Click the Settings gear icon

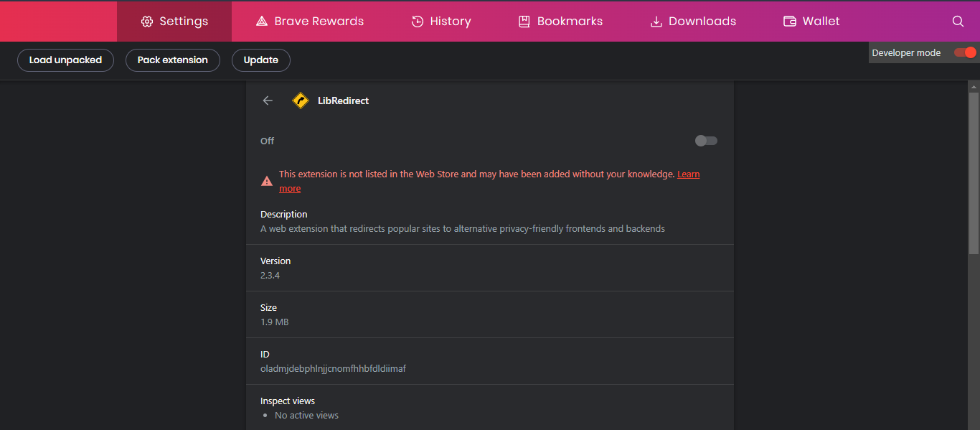(147, 22)
